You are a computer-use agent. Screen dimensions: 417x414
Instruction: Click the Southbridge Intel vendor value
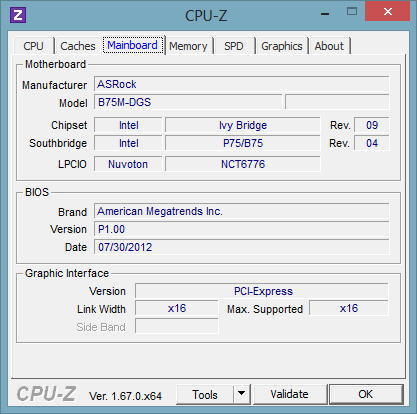(128, 143)
